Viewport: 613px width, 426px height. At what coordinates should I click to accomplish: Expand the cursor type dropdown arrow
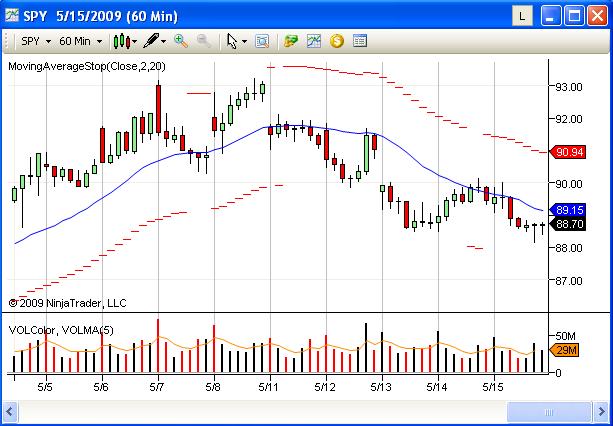(x=244, y=41)
